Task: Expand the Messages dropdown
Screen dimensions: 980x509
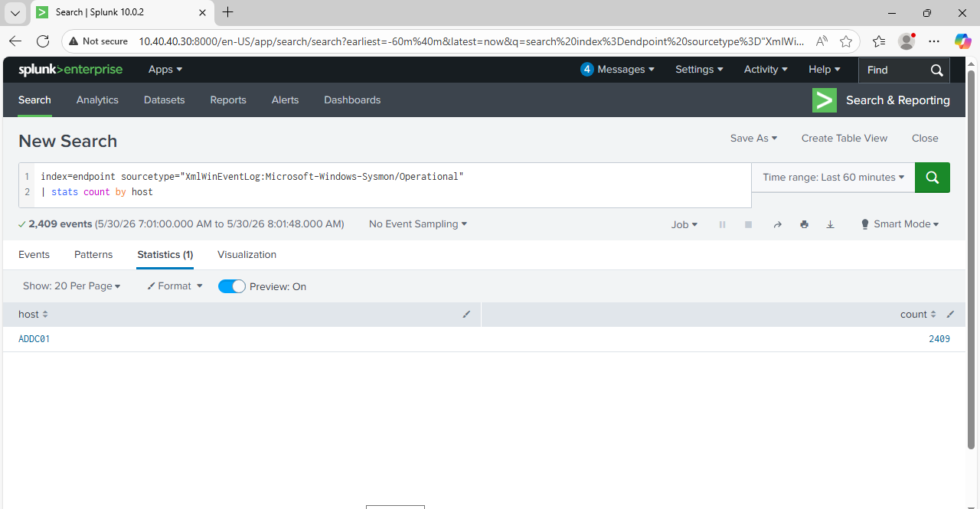Action: 618,70
